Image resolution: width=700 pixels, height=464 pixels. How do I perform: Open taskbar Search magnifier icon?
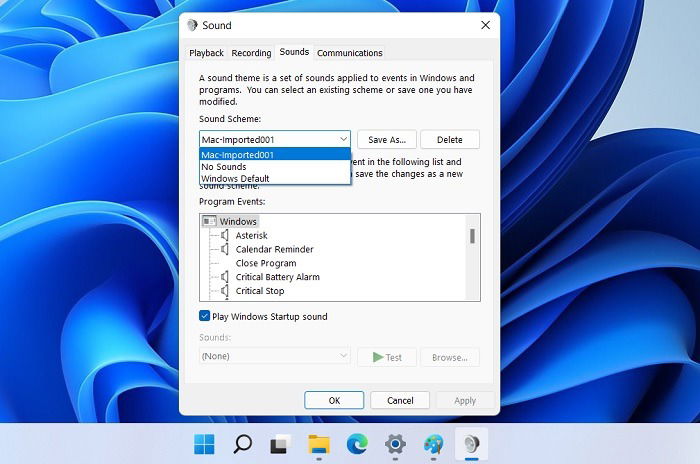click(242, 444)
